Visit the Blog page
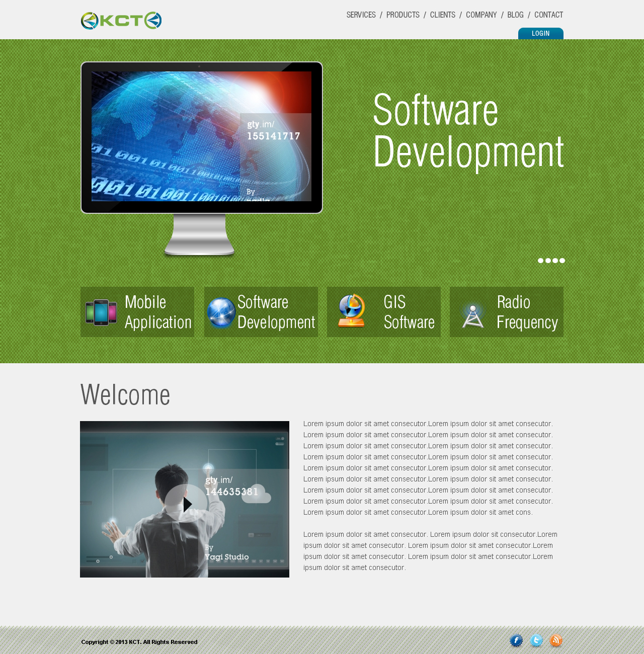The height and width of the screenshot is (654, 644). (x=515, y=15)
